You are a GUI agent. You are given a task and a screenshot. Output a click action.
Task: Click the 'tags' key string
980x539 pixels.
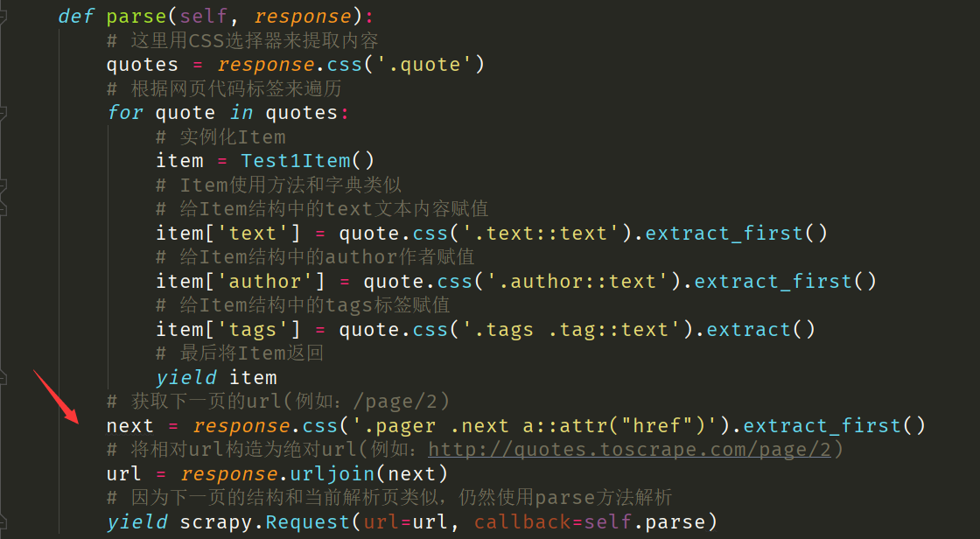(253, 330)
